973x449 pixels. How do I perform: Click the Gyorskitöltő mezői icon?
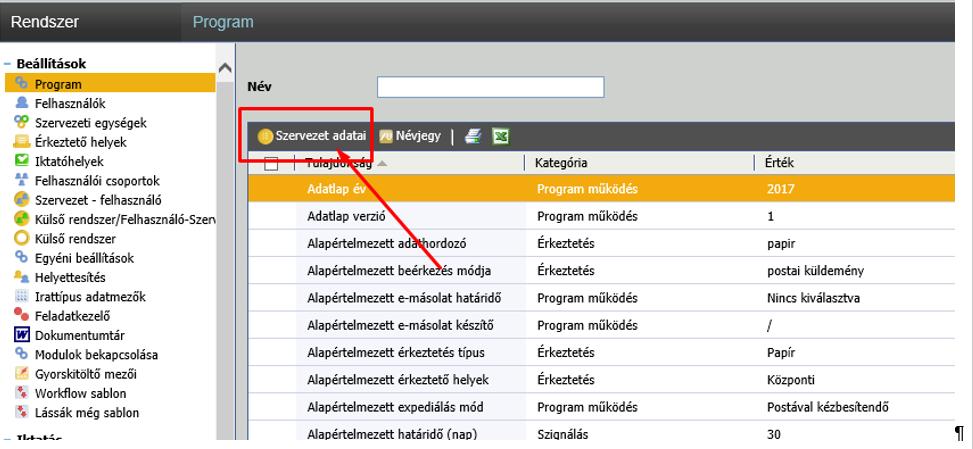tap(22, 374)
